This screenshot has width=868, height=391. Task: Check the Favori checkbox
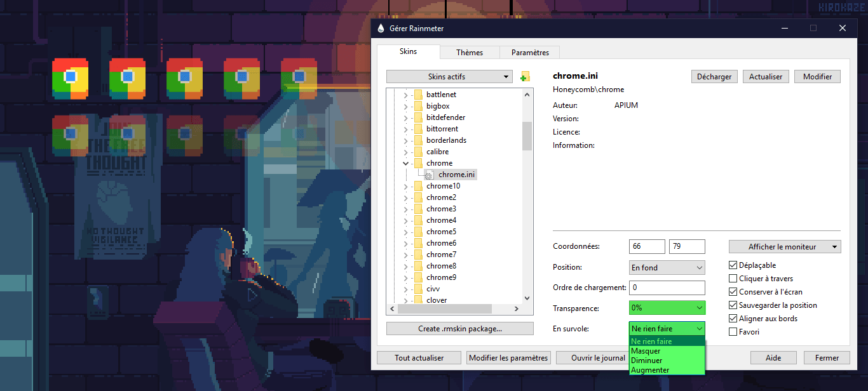click(733, 332)
